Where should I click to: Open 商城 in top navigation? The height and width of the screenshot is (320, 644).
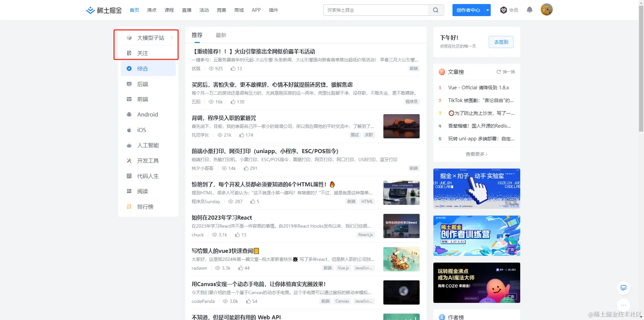[x=239, y=10]
